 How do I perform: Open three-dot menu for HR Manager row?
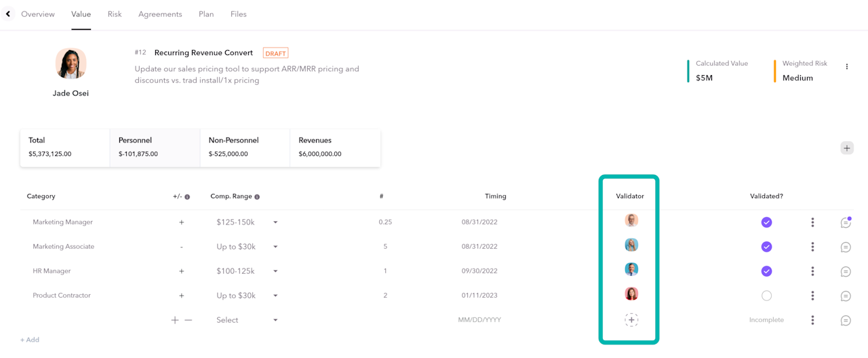tap(812, 271)
